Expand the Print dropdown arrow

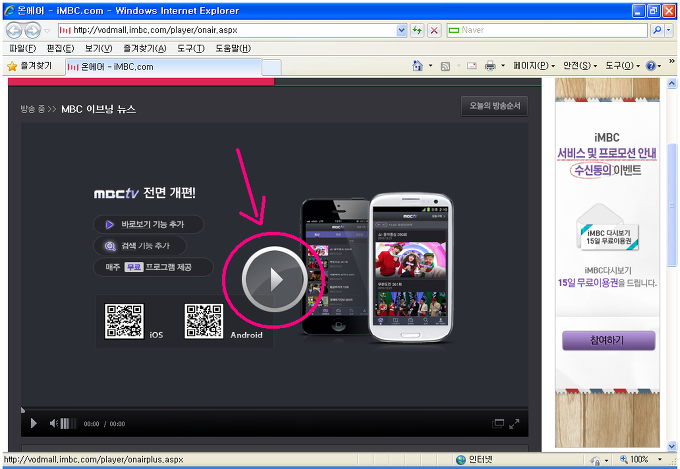click(503, 66)
